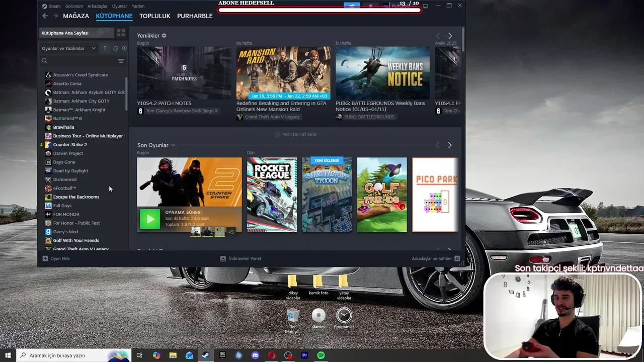
Task: Open the PURHARBLE profile tab
Action: point(195,16)
